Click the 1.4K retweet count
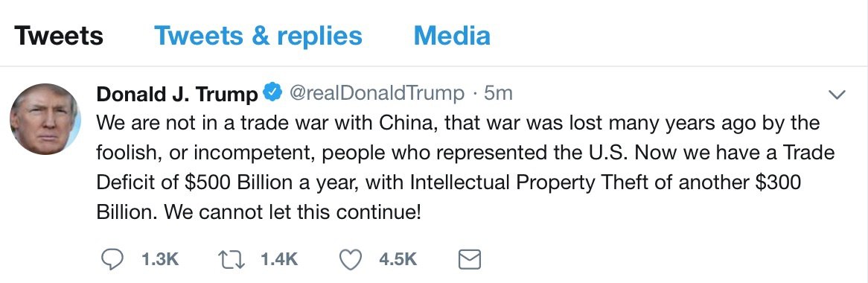Screen dimensions: 868x283 [x=280, y=259]
